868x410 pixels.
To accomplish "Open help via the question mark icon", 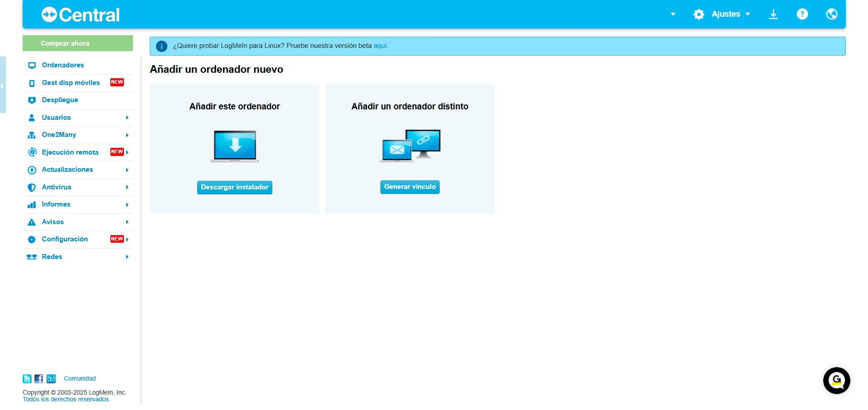I will tap(802, 14).
